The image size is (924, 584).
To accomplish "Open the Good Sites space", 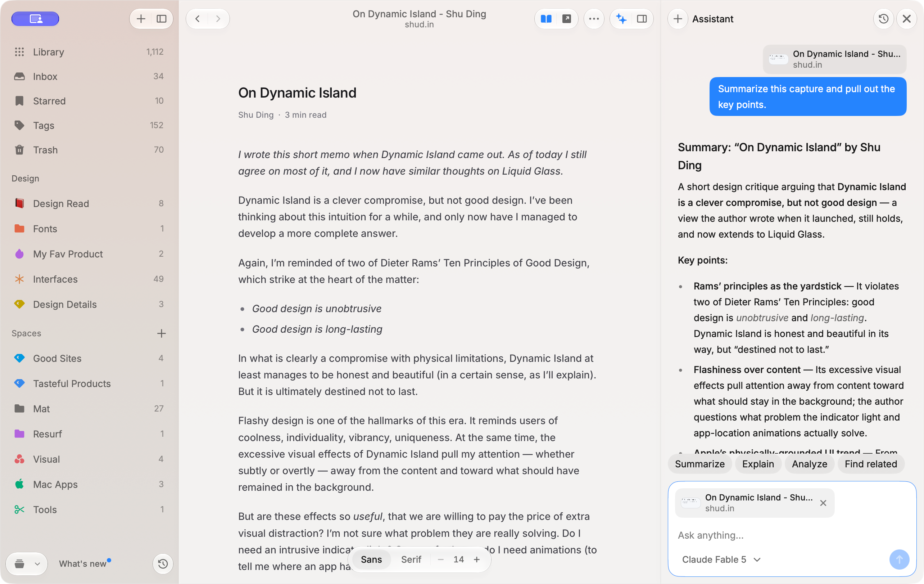I will click(89, 358).
